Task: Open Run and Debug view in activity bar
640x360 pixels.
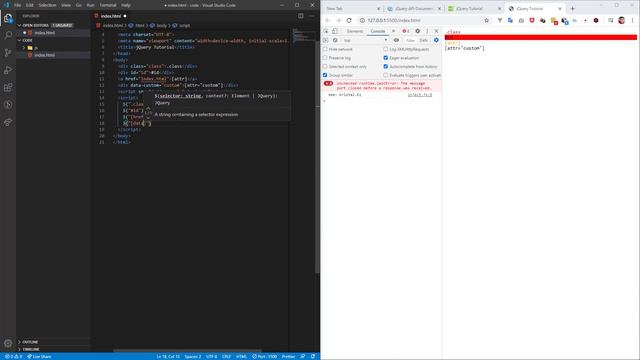Action: pyautogui.click(x=8, y=70)
